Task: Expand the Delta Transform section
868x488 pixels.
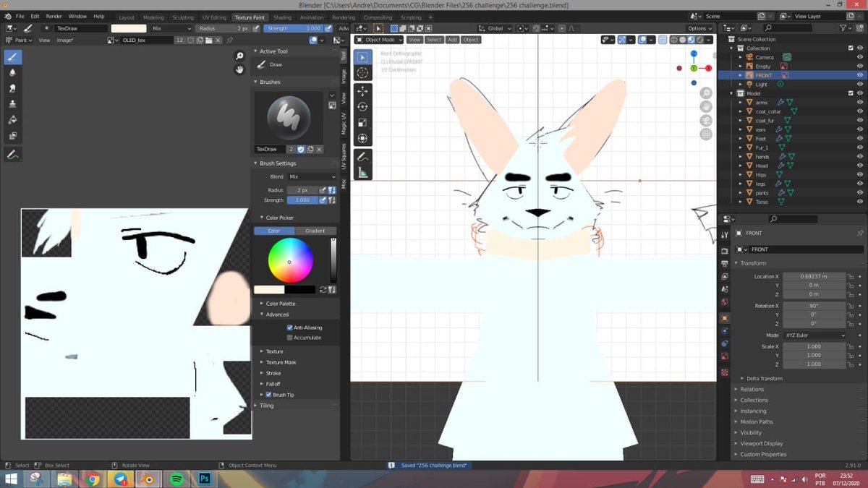Action: [765, 378]
